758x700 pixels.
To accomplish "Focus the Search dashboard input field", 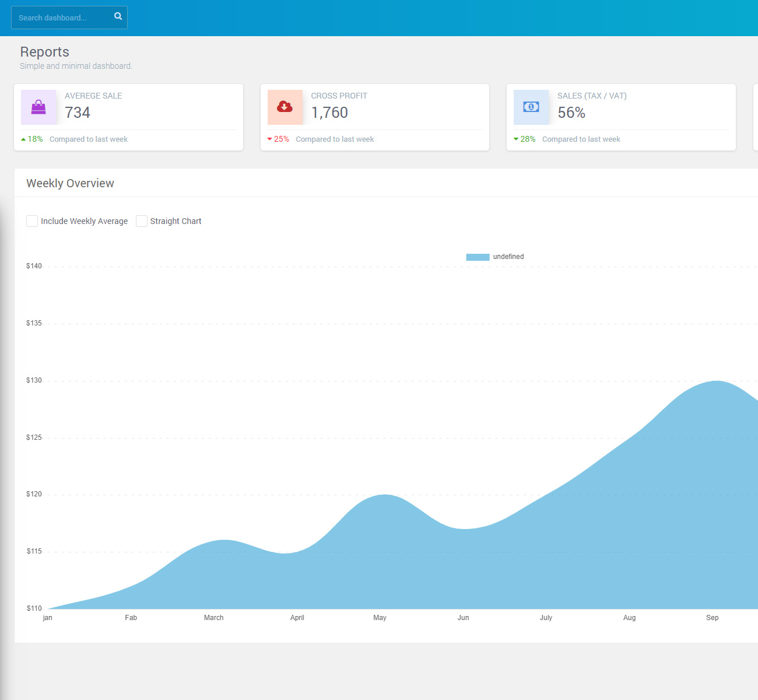I will tap(61, 17).
